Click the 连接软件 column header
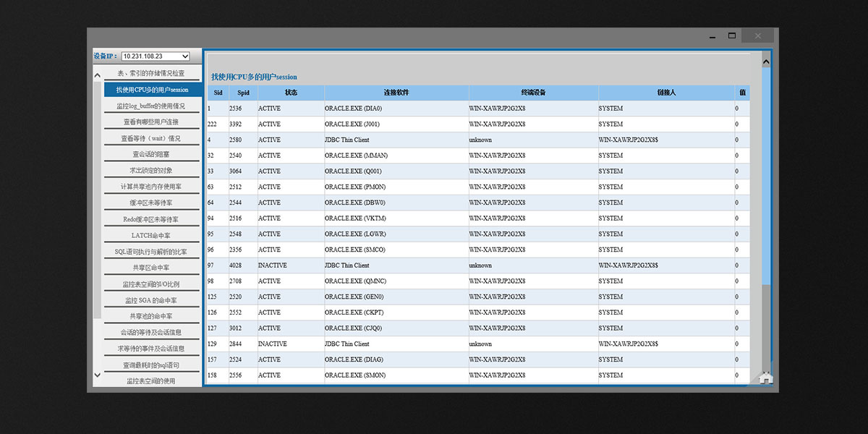The image size is (868, 434). click(x=396, y=93)
